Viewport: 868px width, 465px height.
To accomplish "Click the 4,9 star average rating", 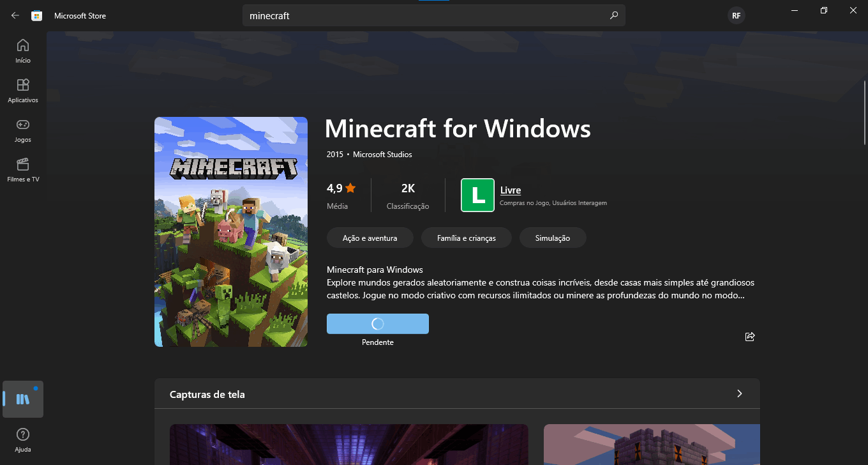I will click(x=341, y=195).
